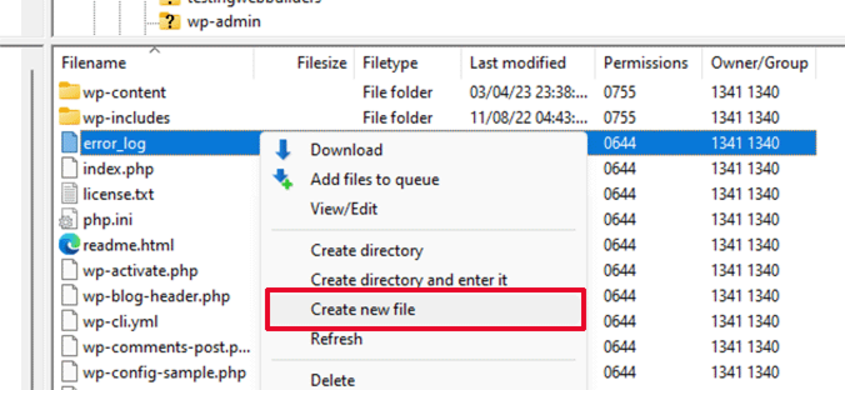The height and width of the screenshot is (402, 845).
Task: Click wp-content's 0755 permissions cell
Action: [620, 92]
